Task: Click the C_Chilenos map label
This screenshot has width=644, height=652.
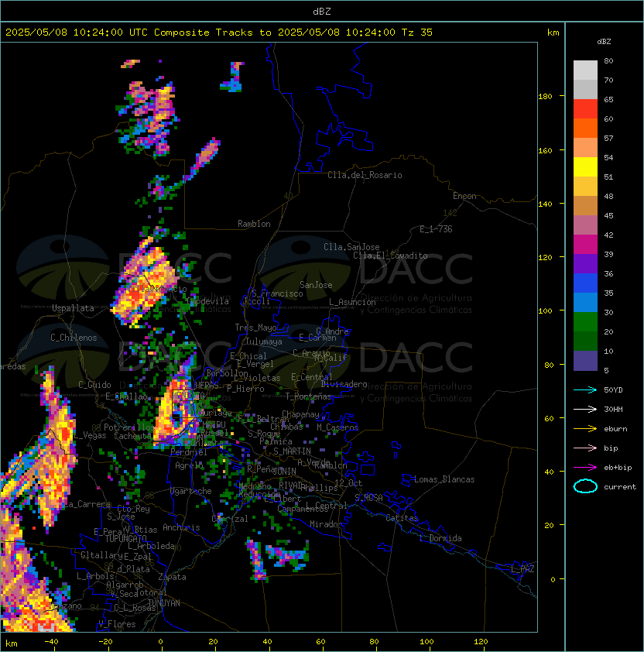Action: click(74, 338)
